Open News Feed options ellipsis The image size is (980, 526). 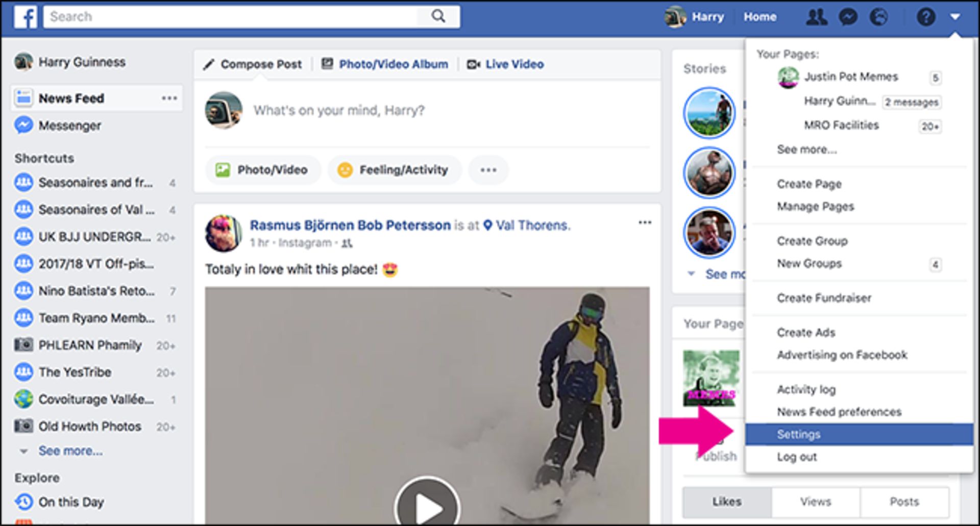tap(169, 98)
